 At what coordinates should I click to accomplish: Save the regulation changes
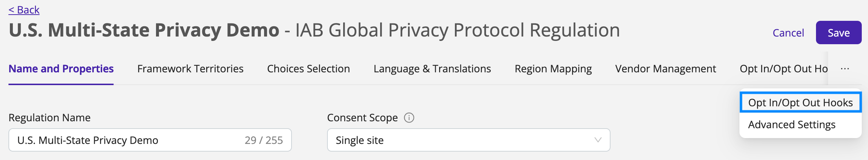[x=838, y=33]
